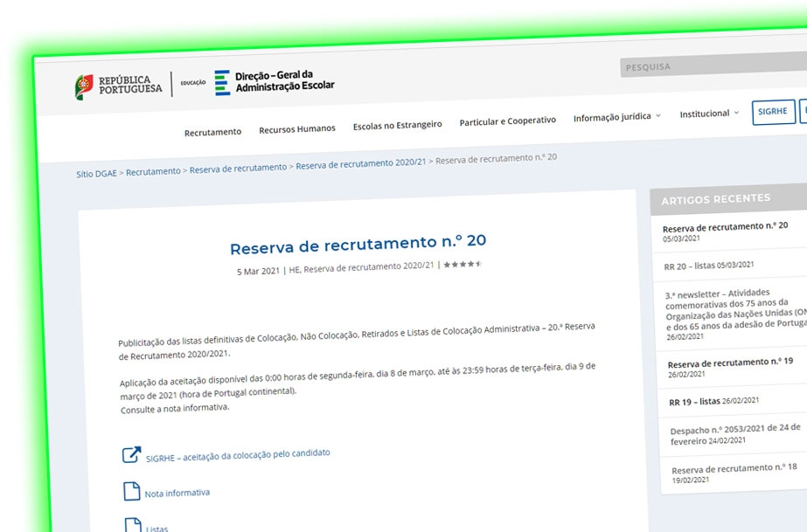Go to Sítio DGAE via breadcrumb
The image size is (807, 532).
(99, 171)
